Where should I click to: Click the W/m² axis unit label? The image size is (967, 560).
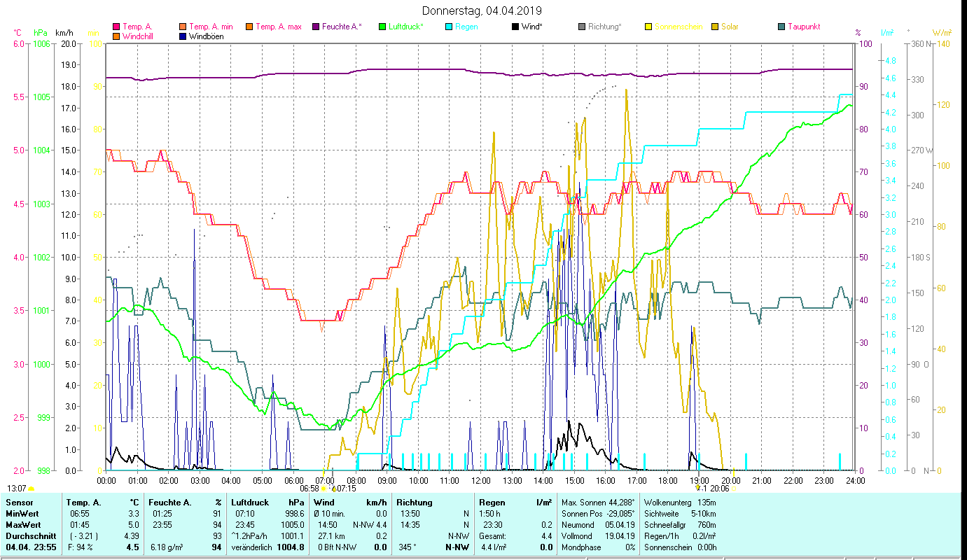tap(942, 32)
